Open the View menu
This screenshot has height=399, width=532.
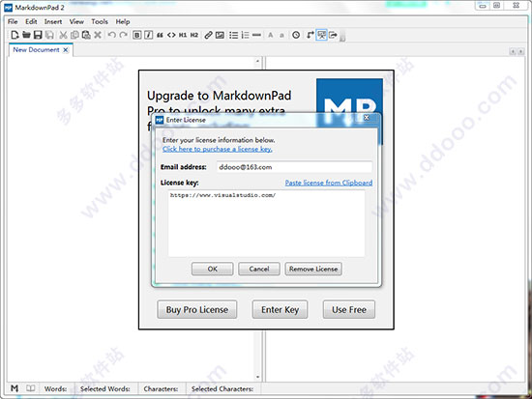(x=76, y=21)
